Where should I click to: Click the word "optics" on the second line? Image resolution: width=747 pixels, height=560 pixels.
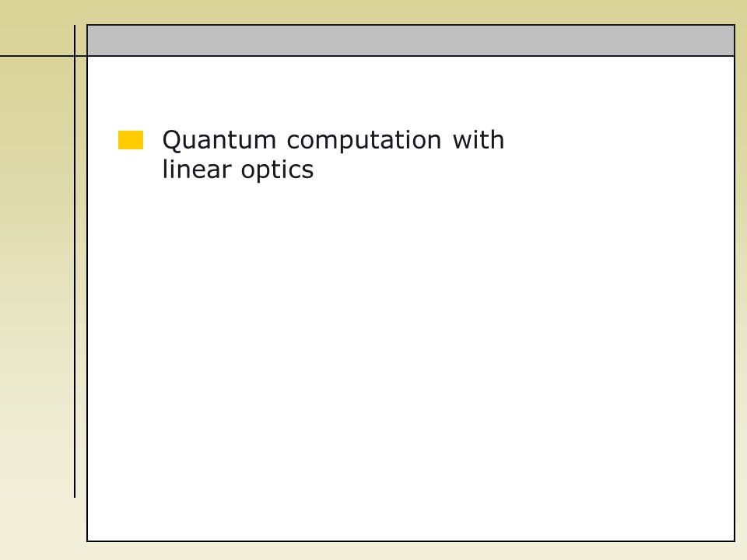[277, 170]
